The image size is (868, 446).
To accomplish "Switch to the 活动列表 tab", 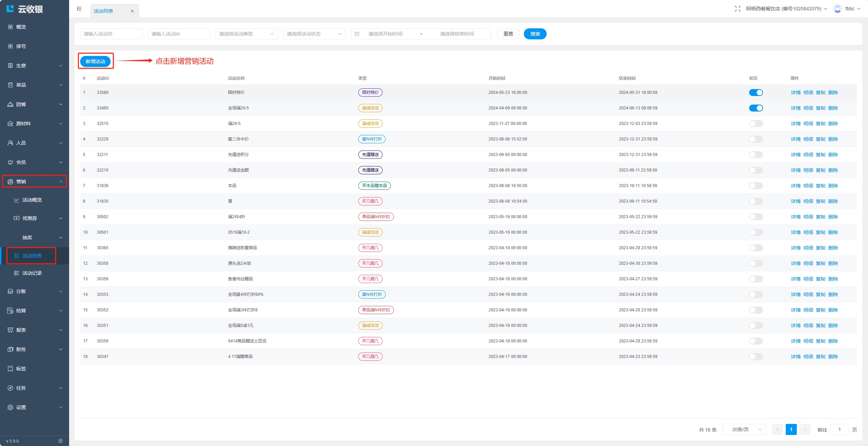I will click(104, 11).
